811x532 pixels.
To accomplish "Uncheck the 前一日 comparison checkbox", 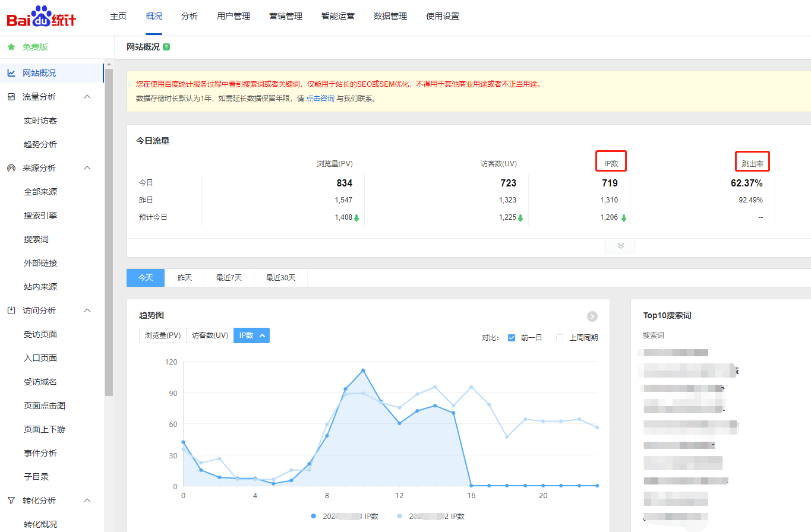I will [512, 338].
